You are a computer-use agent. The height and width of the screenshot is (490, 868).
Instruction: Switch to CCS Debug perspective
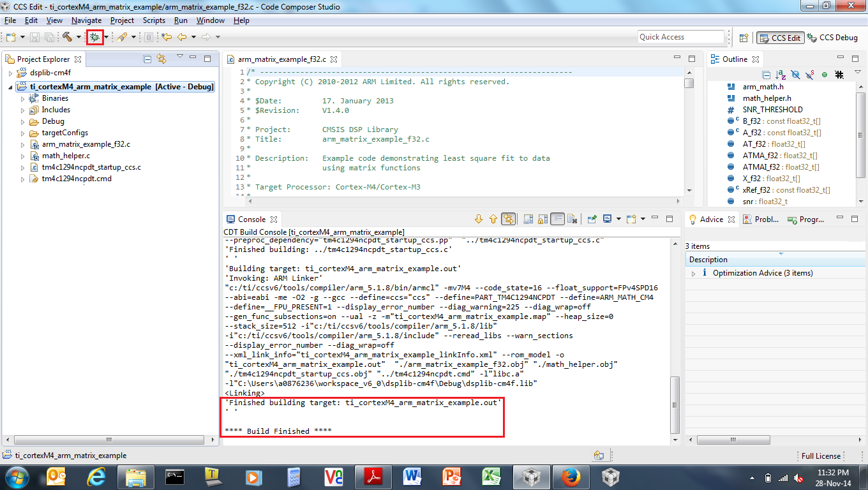pyautogui.click(x=832, y=38)
